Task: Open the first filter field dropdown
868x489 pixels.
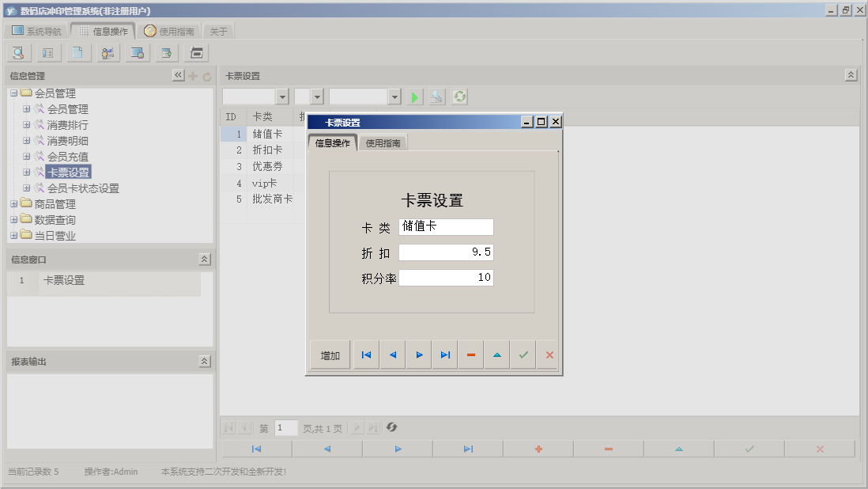Action: 282,97
